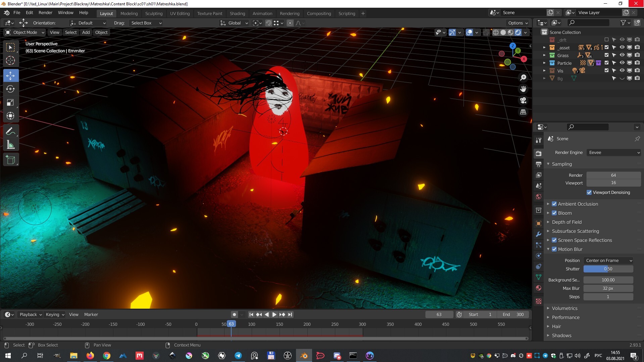Activate the Rotate tool
Viewport: 644px width, 362px height.
10,89
